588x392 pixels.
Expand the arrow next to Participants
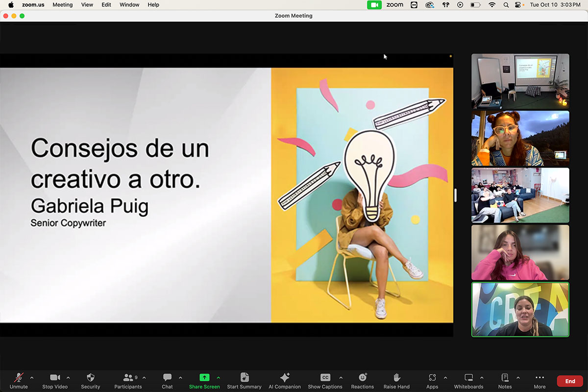coord(144,378)
